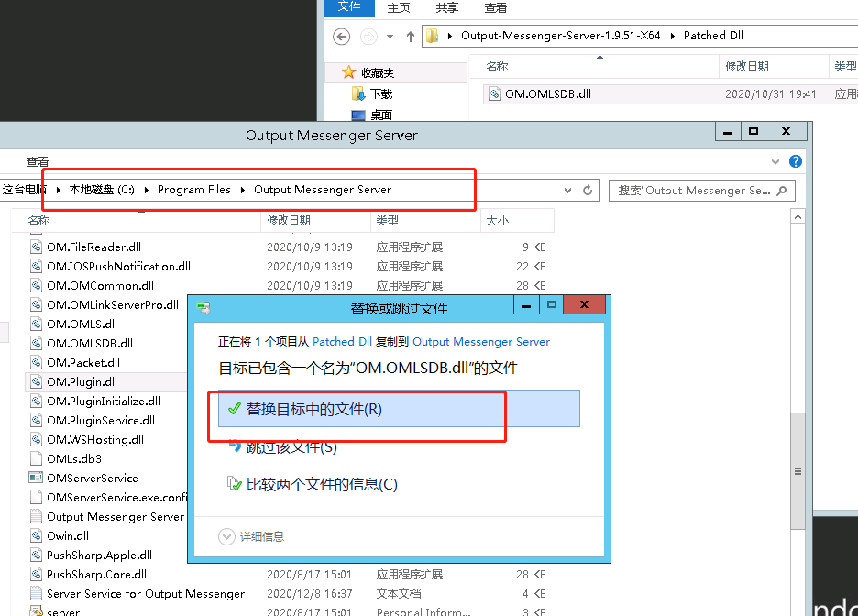This screenshot has height=616, width=858.
Task: Click the icon of OM.OMLSDB.dll in server folder
Action: tap(36, 343)
